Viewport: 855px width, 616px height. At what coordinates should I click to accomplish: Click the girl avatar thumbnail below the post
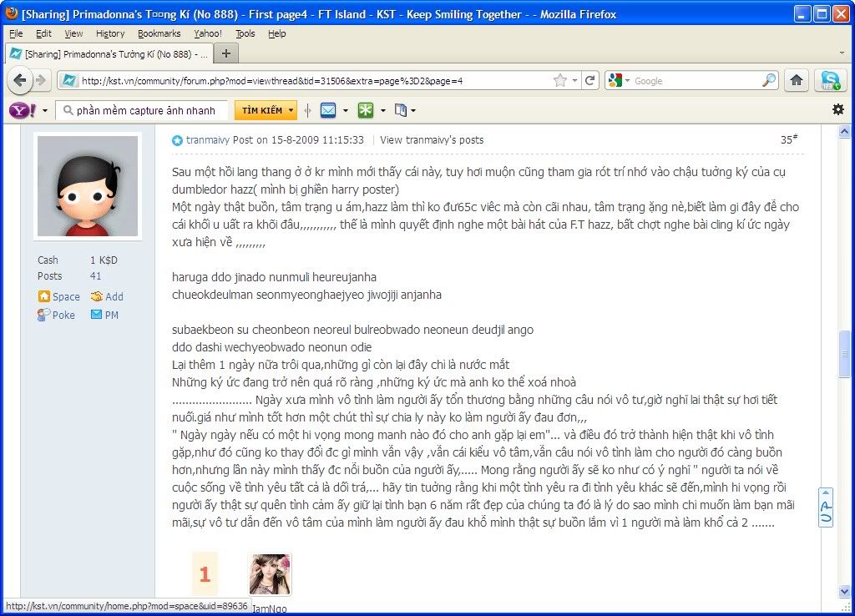point(270,574)
